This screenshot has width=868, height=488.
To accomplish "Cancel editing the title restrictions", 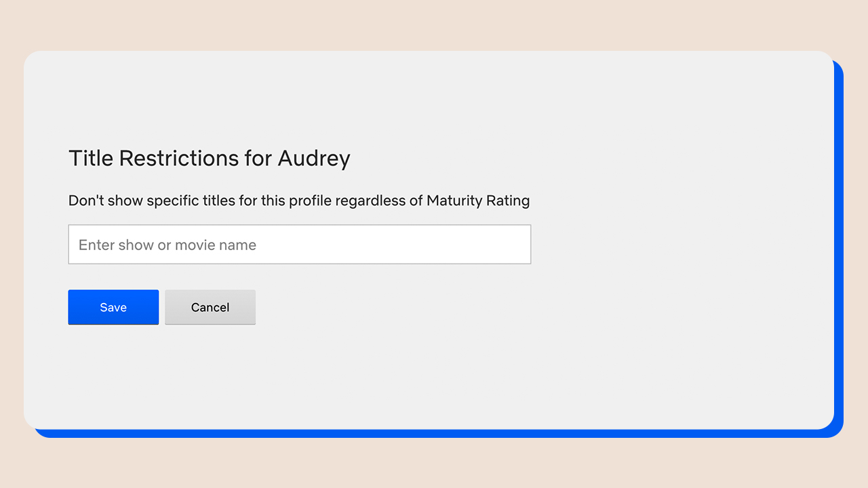I will (x=210, y=307).
